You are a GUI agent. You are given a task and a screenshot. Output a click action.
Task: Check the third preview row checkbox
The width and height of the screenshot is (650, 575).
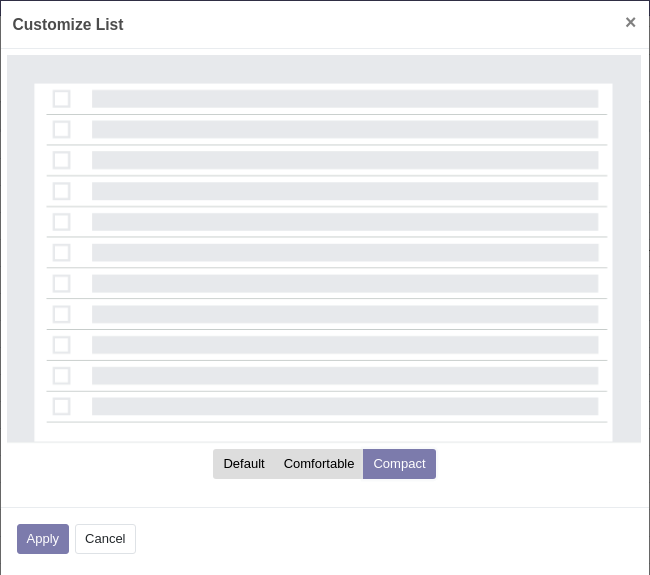(62, 160)
